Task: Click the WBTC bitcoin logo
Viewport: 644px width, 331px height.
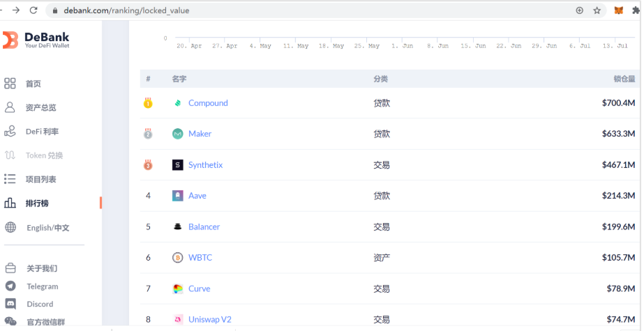Action: (177, 258)
